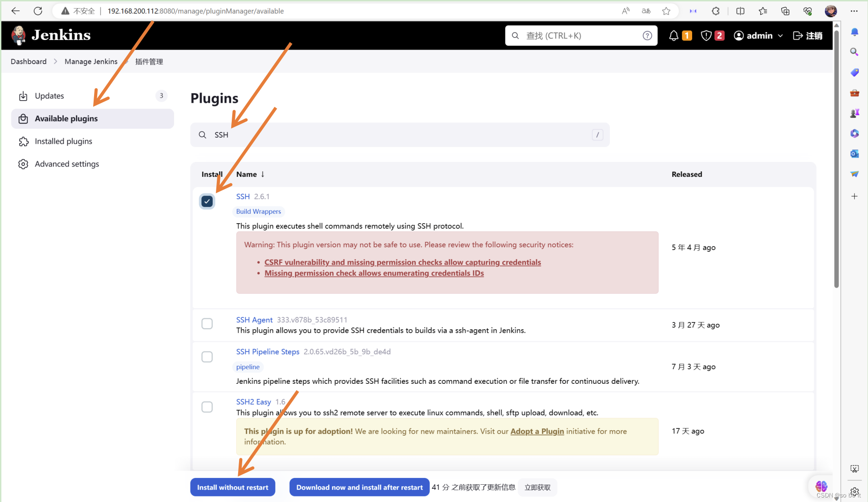Click the Build Wrappers tag
The height and width of the screenshot is (502, 868).
[x=259, y=211]
